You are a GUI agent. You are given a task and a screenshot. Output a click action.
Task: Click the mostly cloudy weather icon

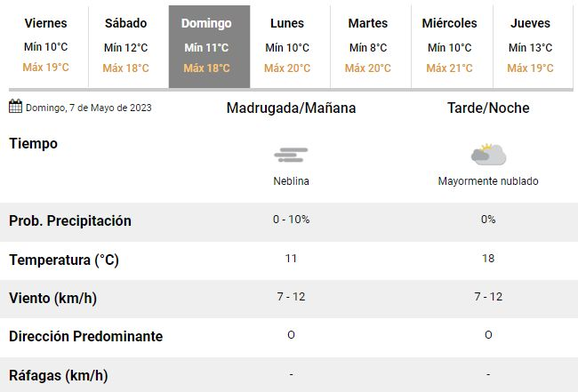pos(488,156)
